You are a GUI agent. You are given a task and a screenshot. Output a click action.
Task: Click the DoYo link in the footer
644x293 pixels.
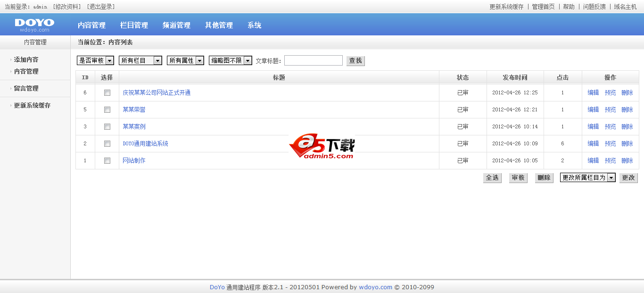[x=217, y=287]
